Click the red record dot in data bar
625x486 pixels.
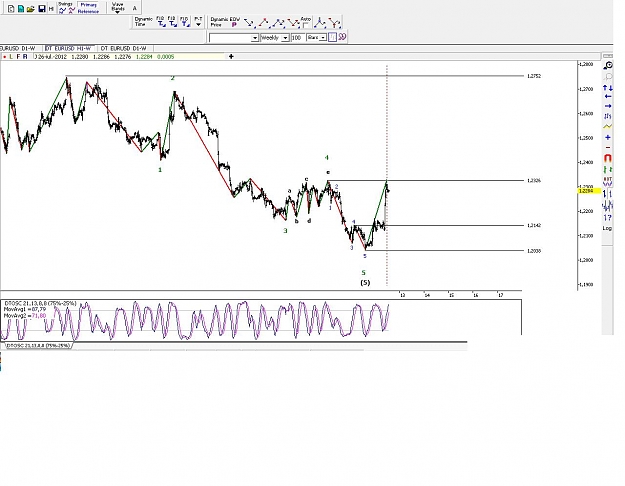(x=4, y=57)
